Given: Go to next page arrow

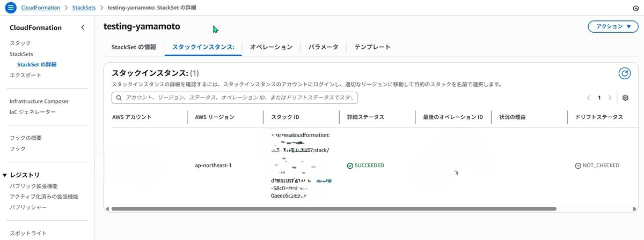Looking at the screenshot, I should point(610,98).
